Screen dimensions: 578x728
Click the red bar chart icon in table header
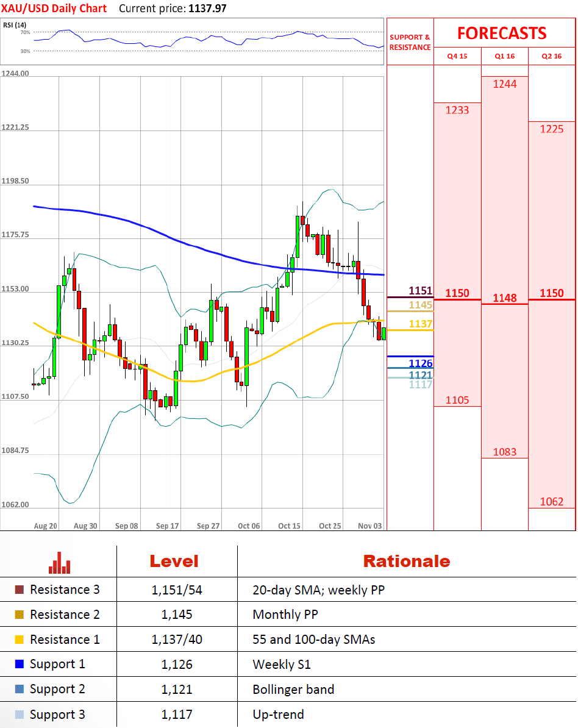pos(59,562)
